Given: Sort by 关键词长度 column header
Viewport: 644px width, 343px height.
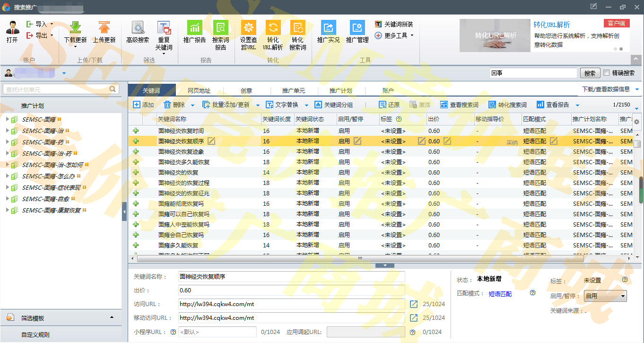Looking at the screenshot, I should point(277,119).
